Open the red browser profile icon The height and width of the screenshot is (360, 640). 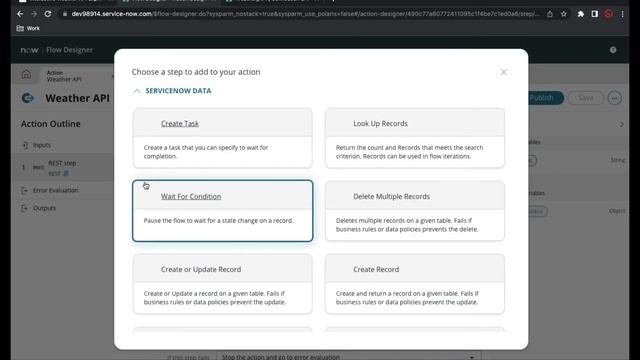coord(609,14)
